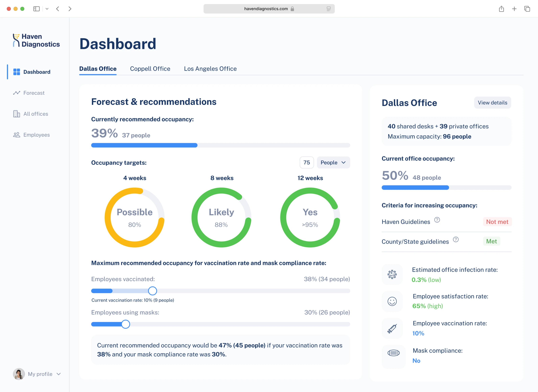Click the Employees people icon in sidebar
The height and width of the screenshot is (392, 538).
[x=16, y=135]
